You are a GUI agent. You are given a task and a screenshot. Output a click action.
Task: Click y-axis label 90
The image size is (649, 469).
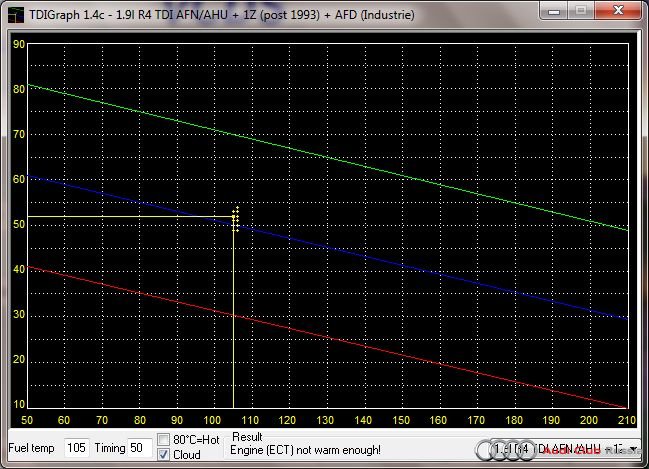19,44
